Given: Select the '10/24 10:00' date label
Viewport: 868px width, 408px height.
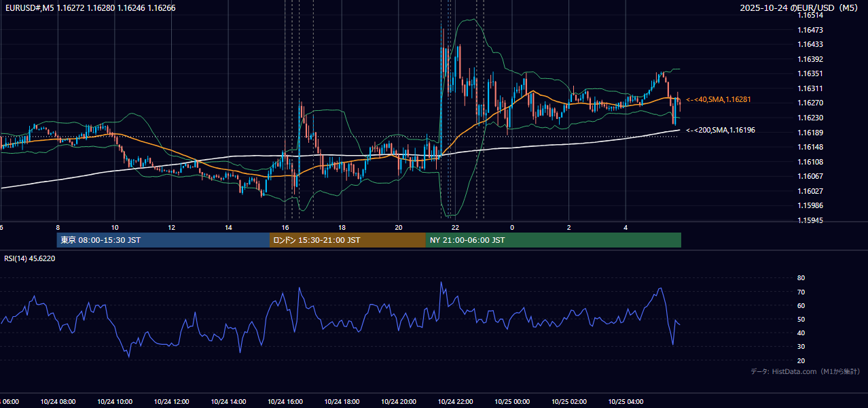Looking at the screenshot, I should click(115, 402).
